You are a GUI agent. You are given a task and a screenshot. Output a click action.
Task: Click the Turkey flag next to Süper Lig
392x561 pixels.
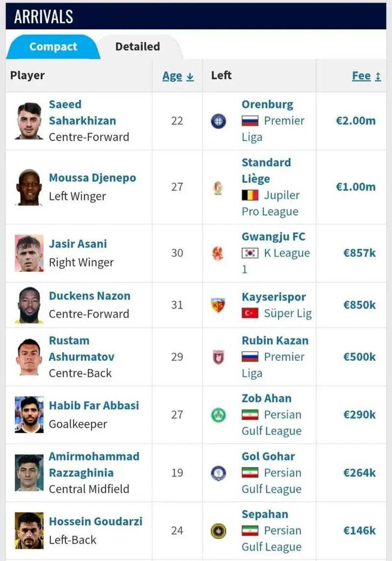point(250,313)
